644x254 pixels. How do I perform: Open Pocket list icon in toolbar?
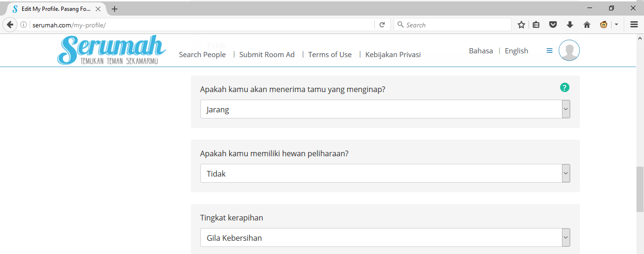click(553, 25)
